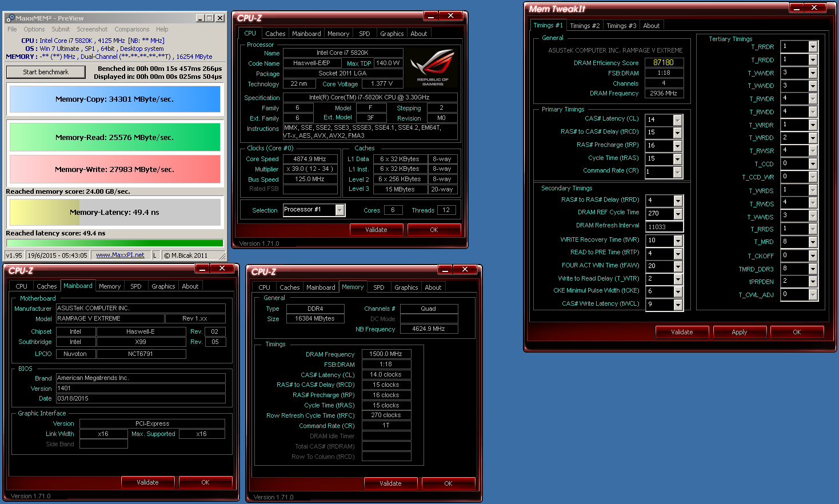Open the Comparisons menu in MaxxMEM²
The image size is (839, 504).
point(132,29)
